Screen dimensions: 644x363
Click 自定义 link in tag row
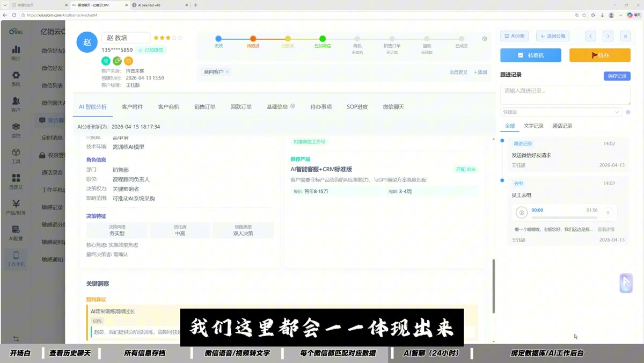pyautogui.click(x=458, y=72)
